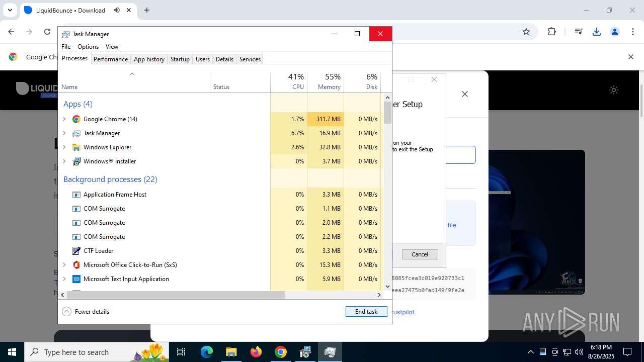The height and width of the screenshot is (362, 644).
Task: Open notification center icon
Action: click(x=627, y=352)
